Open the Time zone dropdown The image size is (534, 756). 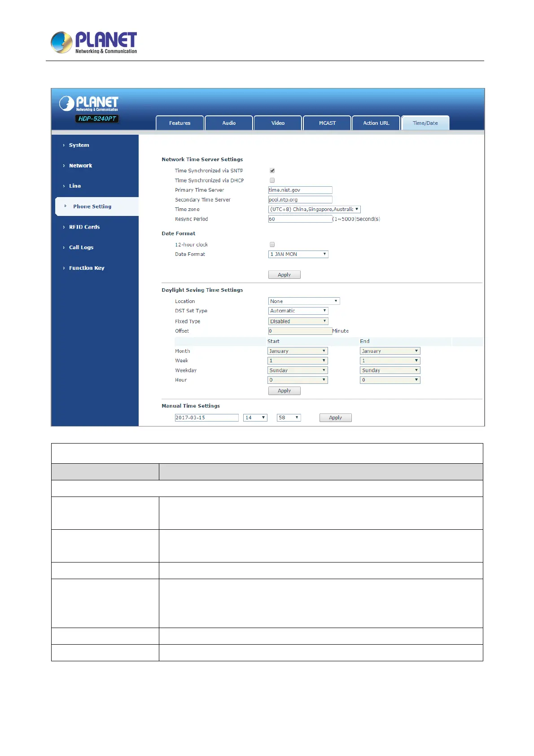point(314,209)
